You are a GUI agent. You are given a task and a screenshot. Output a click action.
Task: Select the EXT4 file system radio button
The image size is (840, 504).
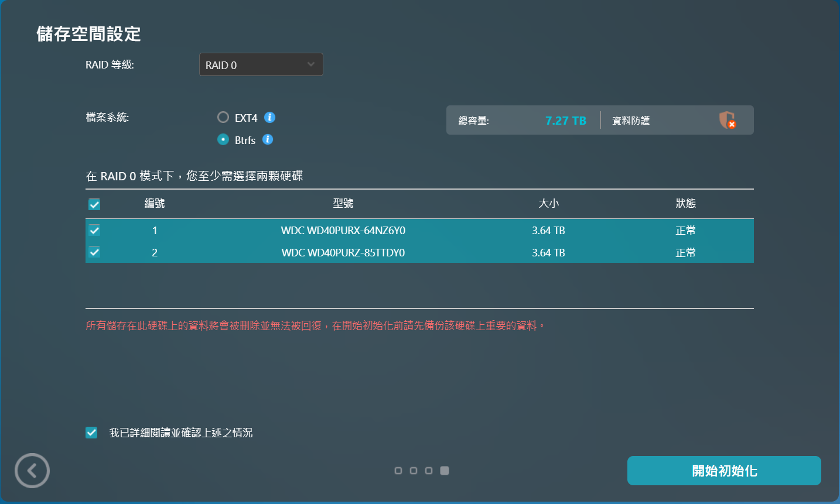[x=223, y=118]
